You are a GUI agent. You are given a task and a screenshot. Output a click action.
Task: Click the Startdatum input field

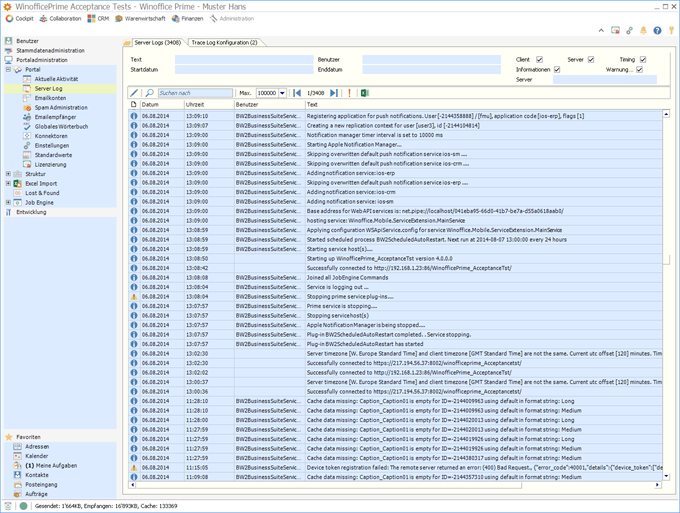[244, 69]
